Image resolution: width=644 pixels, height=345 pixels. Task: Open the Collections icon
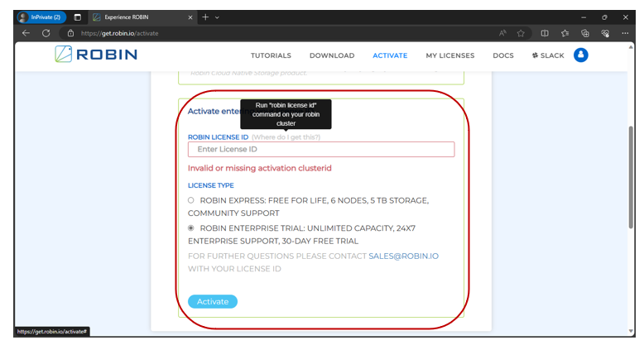[585, 33]
